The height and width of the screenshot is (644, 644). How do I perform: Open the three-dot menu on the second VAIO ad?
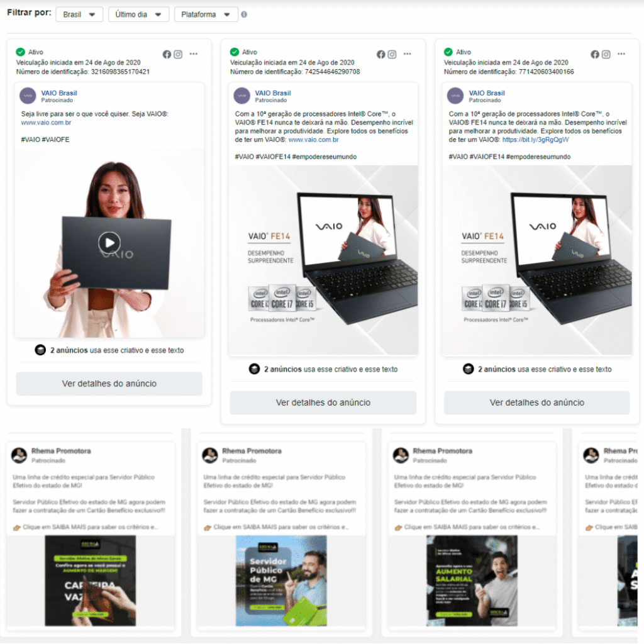[406, 55]
